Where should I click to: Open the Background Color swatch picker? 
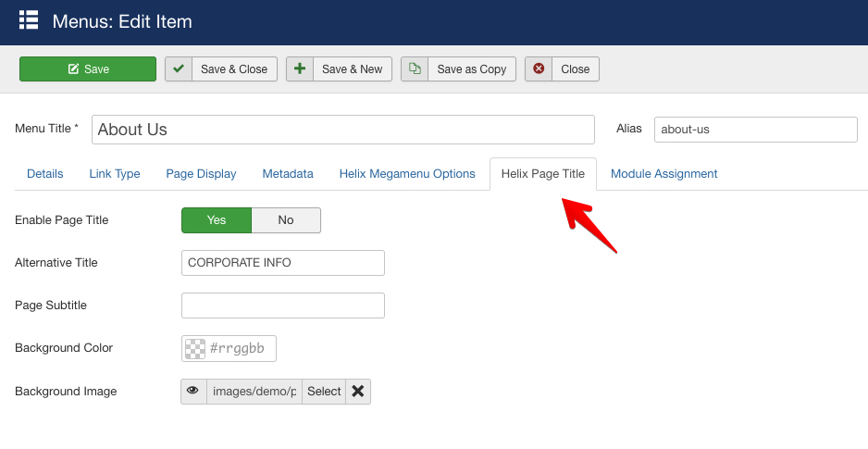point(195,349)
